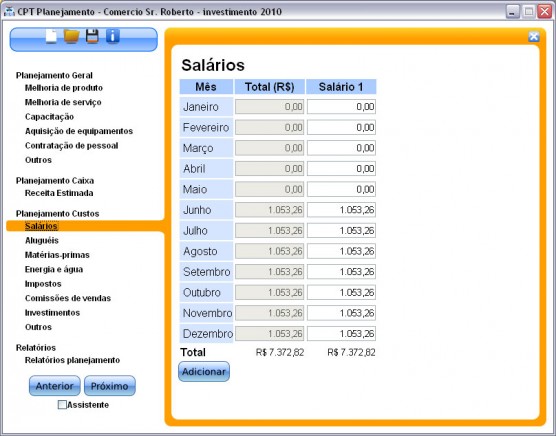Select Contratação de pessoal
Screen dimensions: 556x436
(71, 146)
